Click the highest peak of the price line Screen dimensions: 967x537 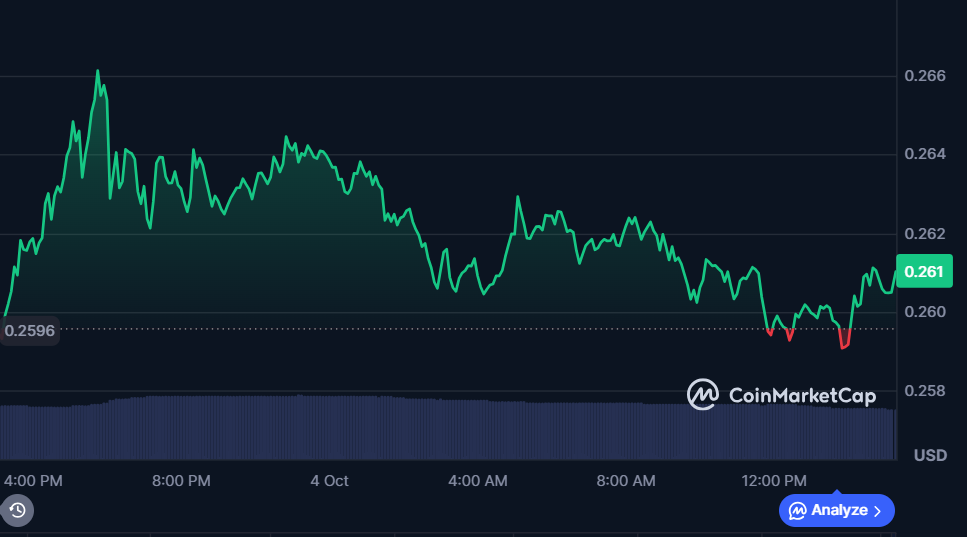[x=97, y=71]
